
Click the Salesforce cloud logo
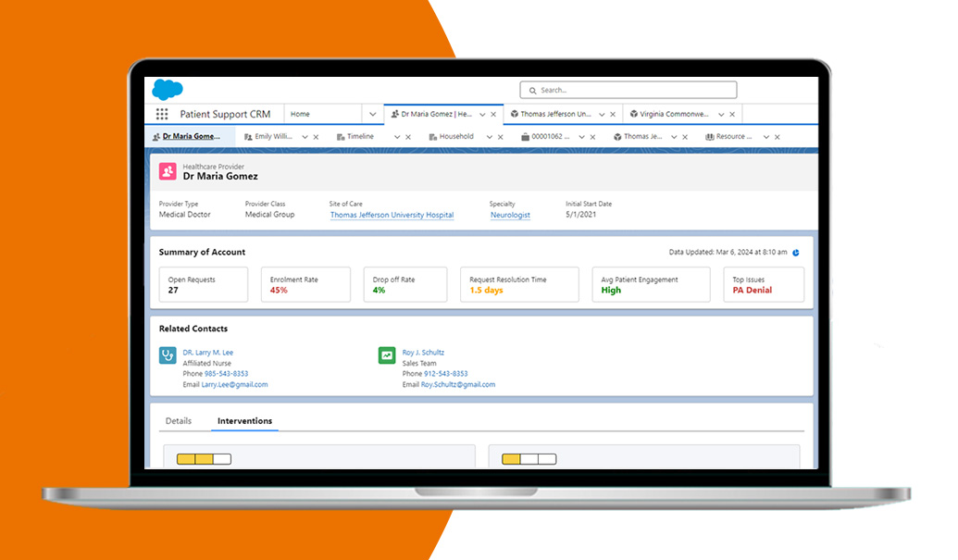pyautogui.click(x=167, y=90)
